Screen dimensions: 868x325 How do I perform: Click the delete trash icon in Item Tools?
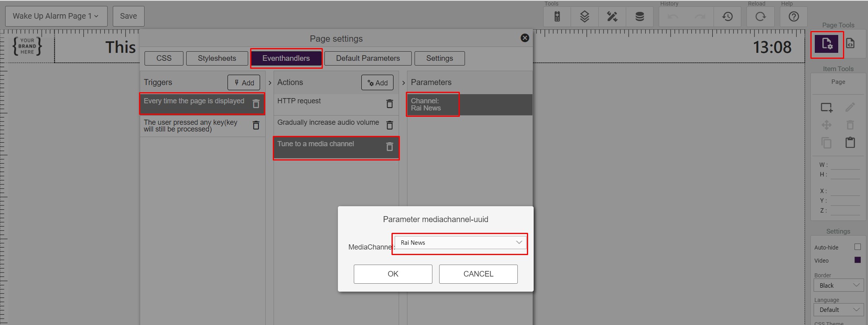coord(850,125)
